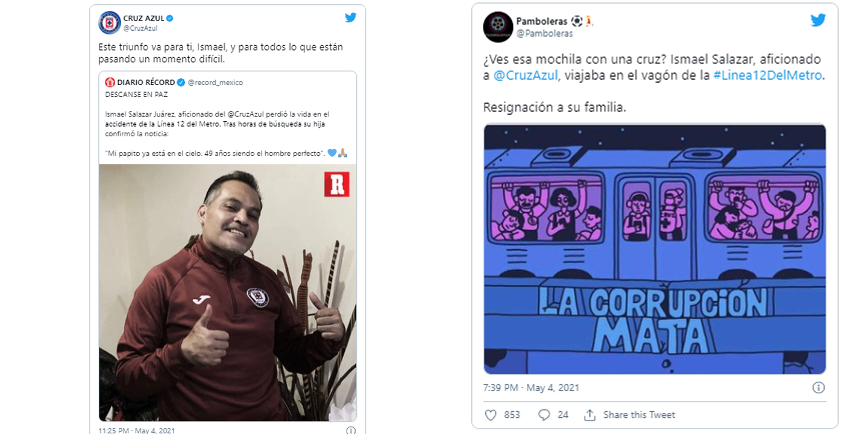Click the Twitter bird icon in Cruz Azul tweet
868x434 pixels.
coord(350,17)
